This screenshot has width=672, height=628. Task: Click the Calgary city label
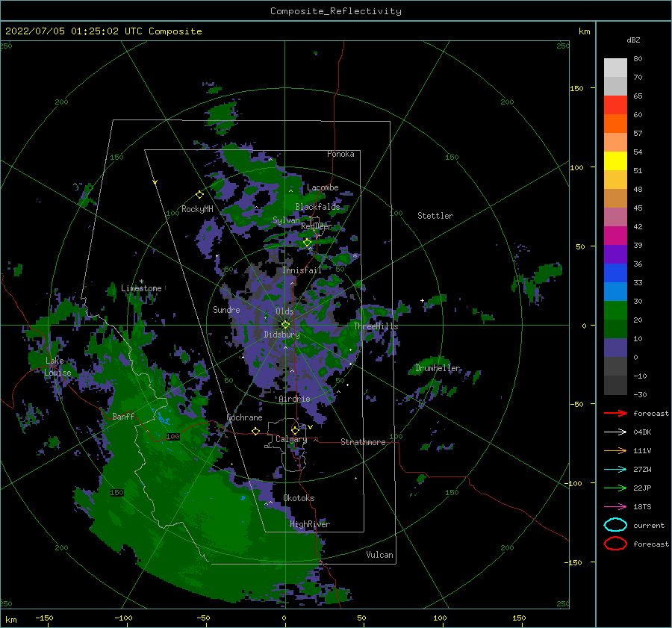click(291, 439)
